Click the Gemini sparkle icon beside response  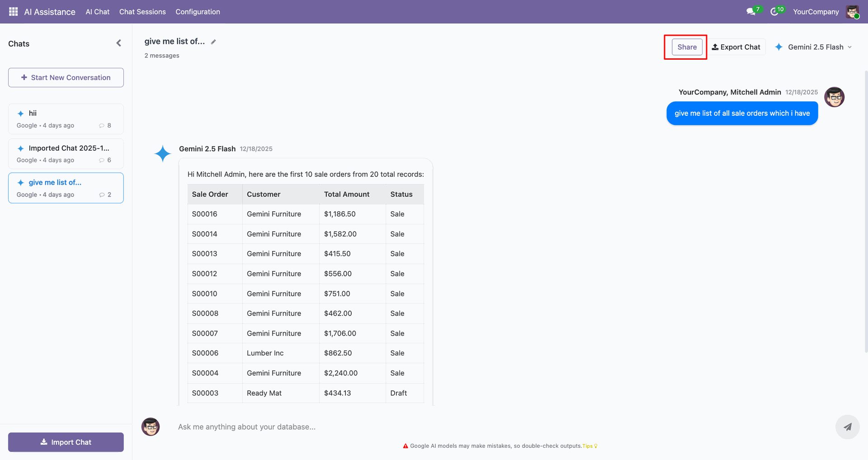pyautogui.click(x=162, y=154)
